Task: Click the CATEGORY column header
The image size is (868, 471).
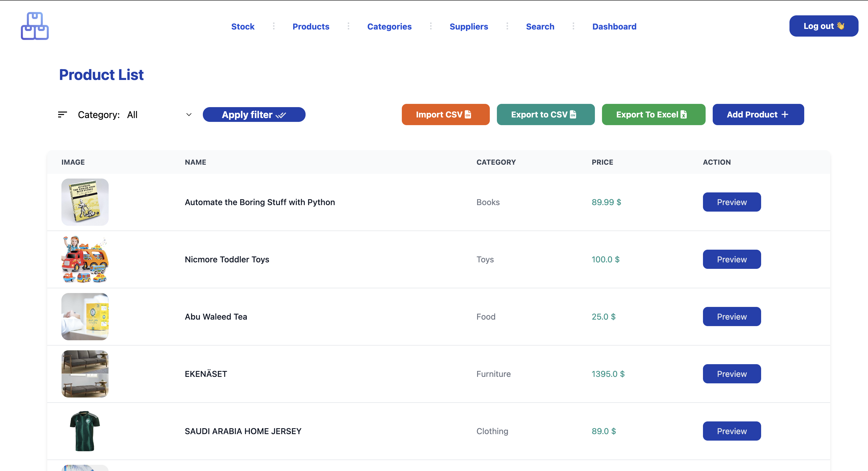Action: 496,162
